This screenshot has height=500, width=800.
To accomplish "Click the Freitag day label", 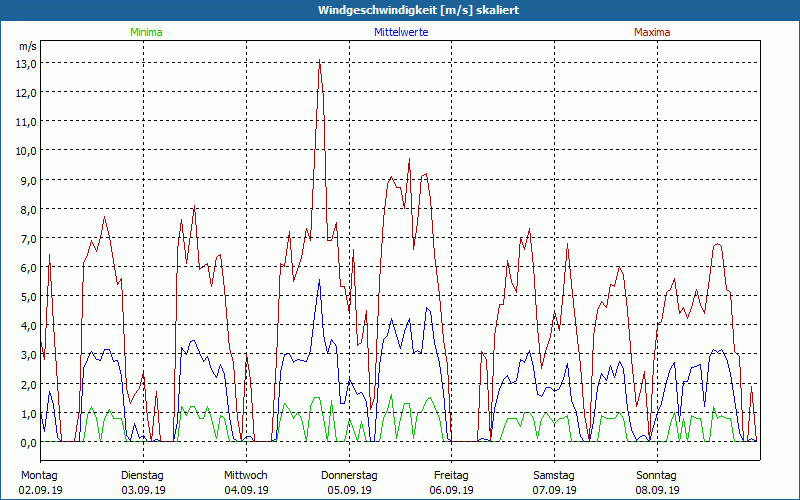I will point(451,476).
